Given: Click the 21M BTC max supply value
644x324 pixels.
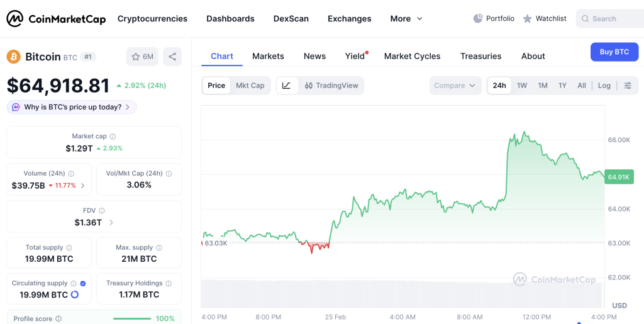Looking at the screenshot, I should tap(139, 259).
